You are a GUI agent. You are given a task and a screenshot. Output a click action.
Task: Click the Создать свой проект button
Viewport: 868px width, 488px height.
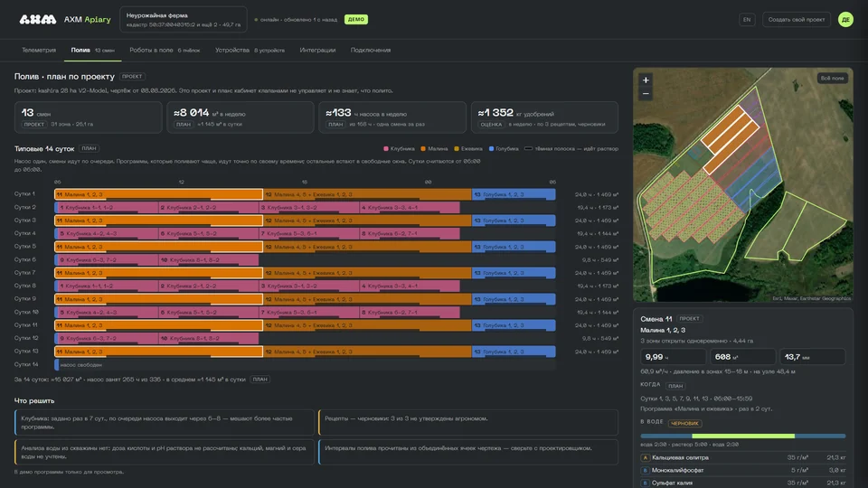pyautogui.click(x=796, y=19)
